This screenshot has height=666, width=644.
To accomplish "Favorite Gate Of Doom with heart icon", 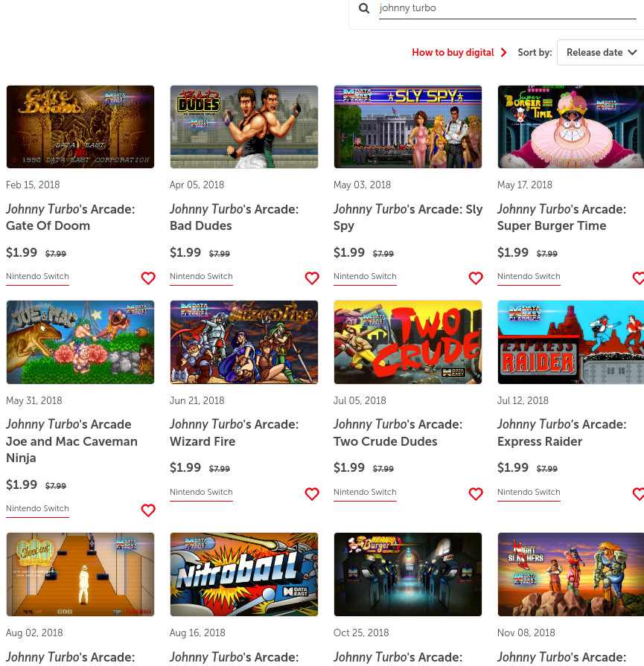I will 148,278.
